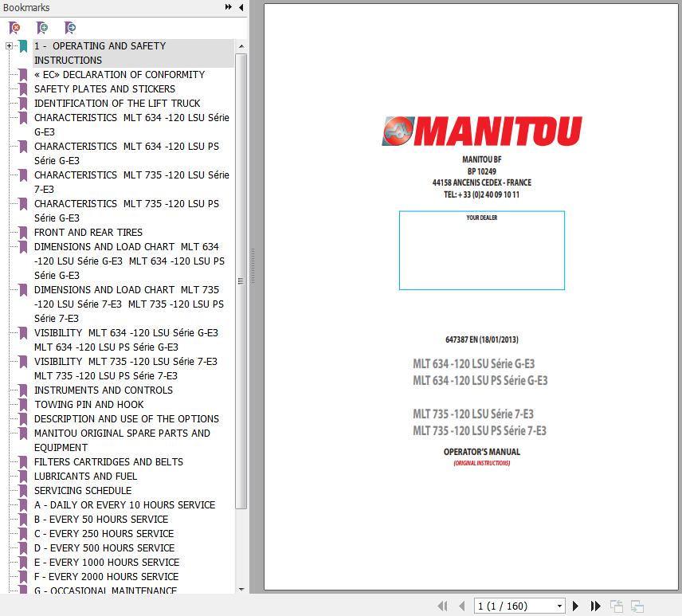Expand the Operating and Safety Instructions node
The height and width of the screenshot is (616, 682).
click(x=9, y=45)
